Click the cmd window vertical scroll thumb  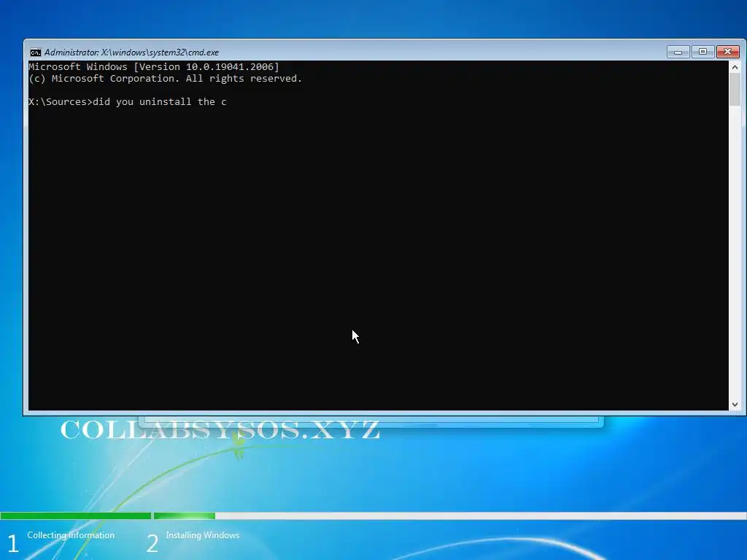pos(735,90)
